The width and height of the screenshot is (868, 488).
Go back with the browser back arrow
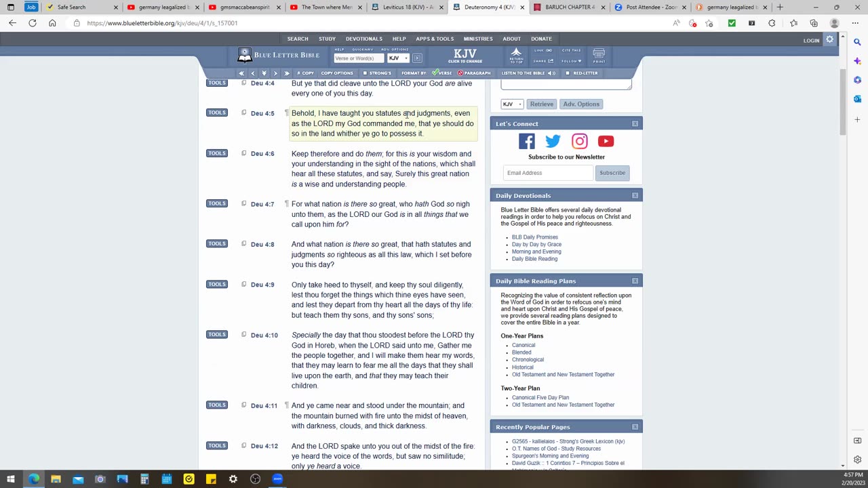coord(12,23)
